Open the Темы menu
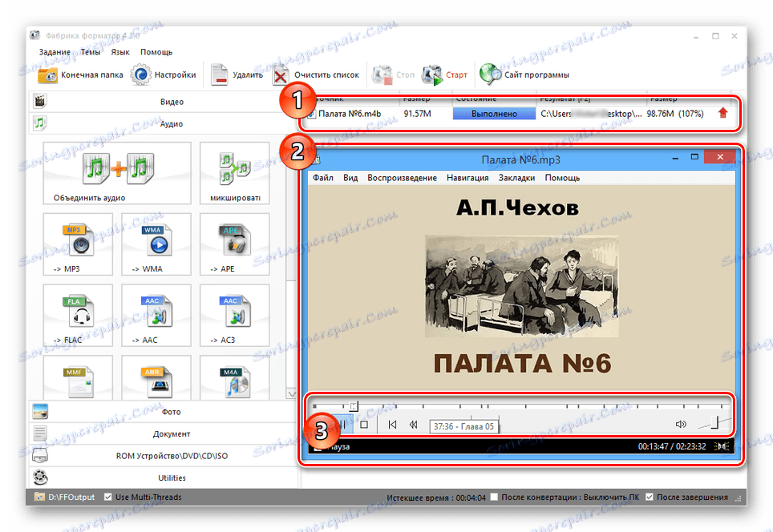Viewport: 773px width, 532px height. pyautogui.click(x=91, y=52)
